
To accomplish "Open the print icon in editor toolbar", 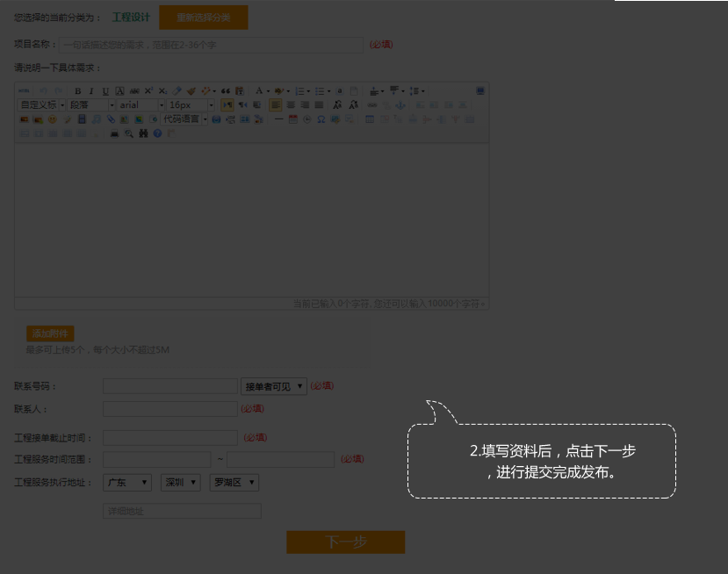I will (114, 133).
